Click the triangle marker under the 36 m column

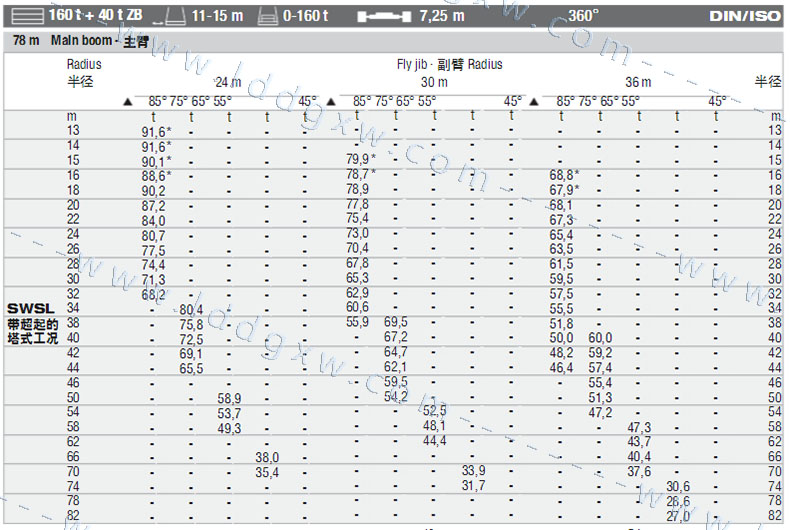pos(534,102)
